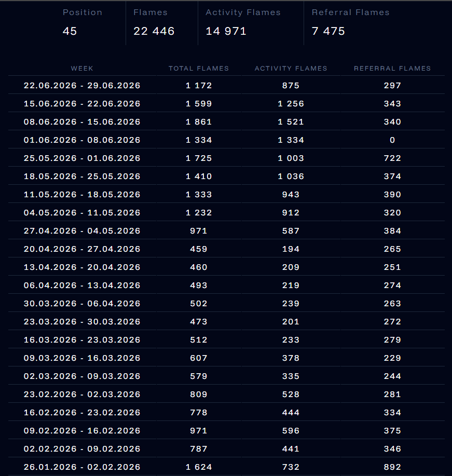Viewport: 452px width, 476px height.
Task: Click week 13.04.2026 - 20.04.2026
Action: (82, 267)
